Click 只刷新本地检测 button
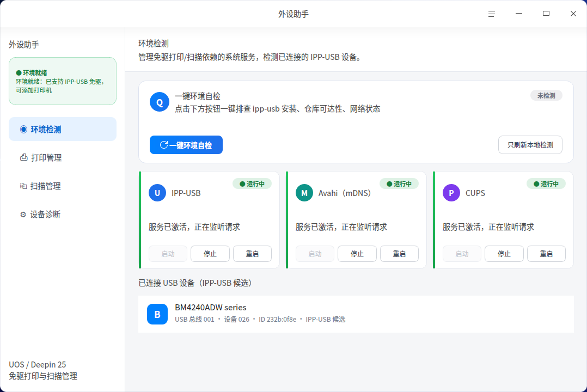The width and height of the screenshot is (587, 392). pyautogui.click(x=530, y=145)
